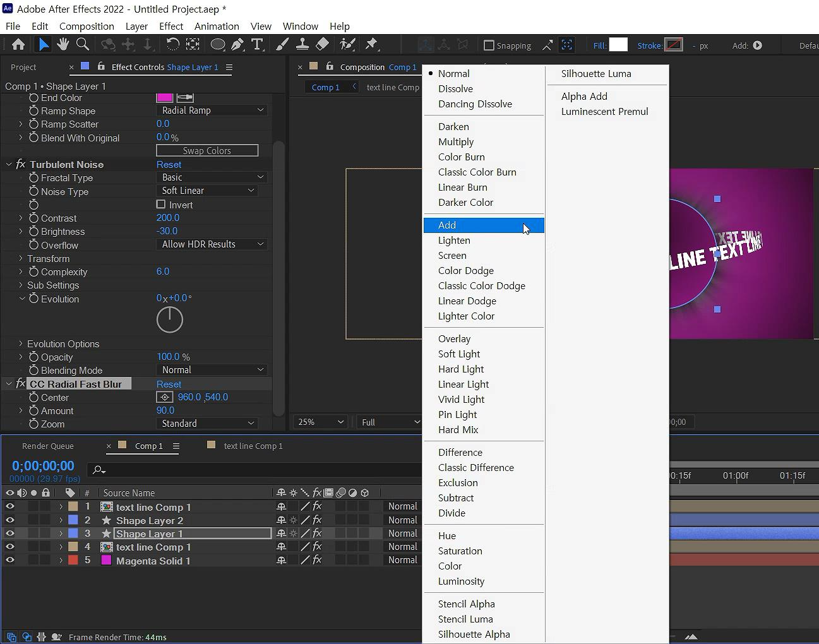The height and width of the screenshot is (644, 819).
Task: Open the Fractal Type dropdown
Action: pos(212,177)
